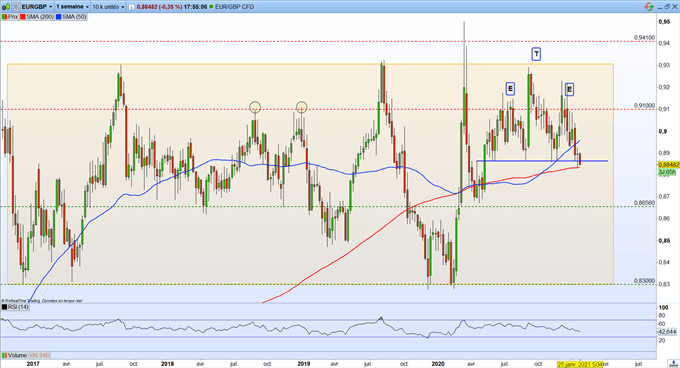This screenshot has height=368, width=680.
Task: Click the 2017 label on time axis
Action: click(33, 364)
